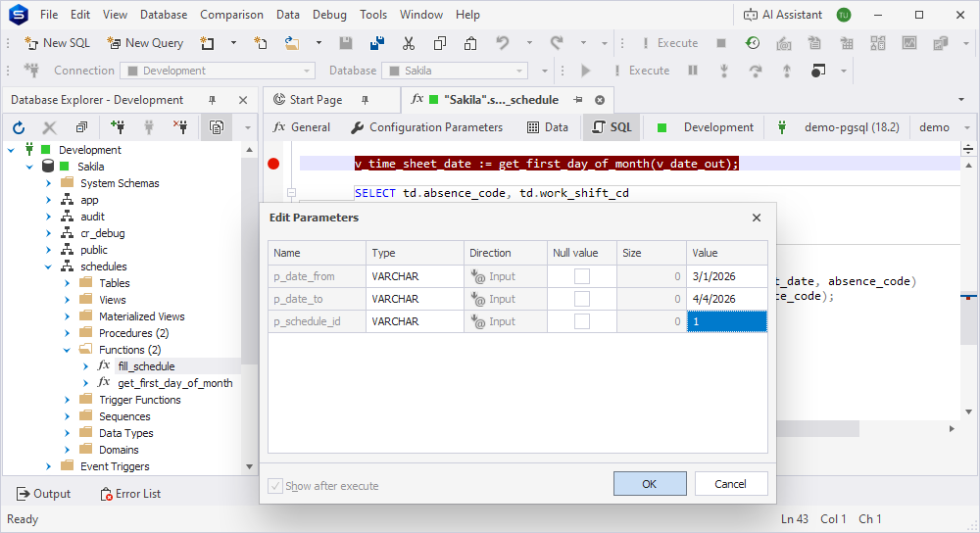Click the new file icon beside the open folder

(x=260, y=43)
